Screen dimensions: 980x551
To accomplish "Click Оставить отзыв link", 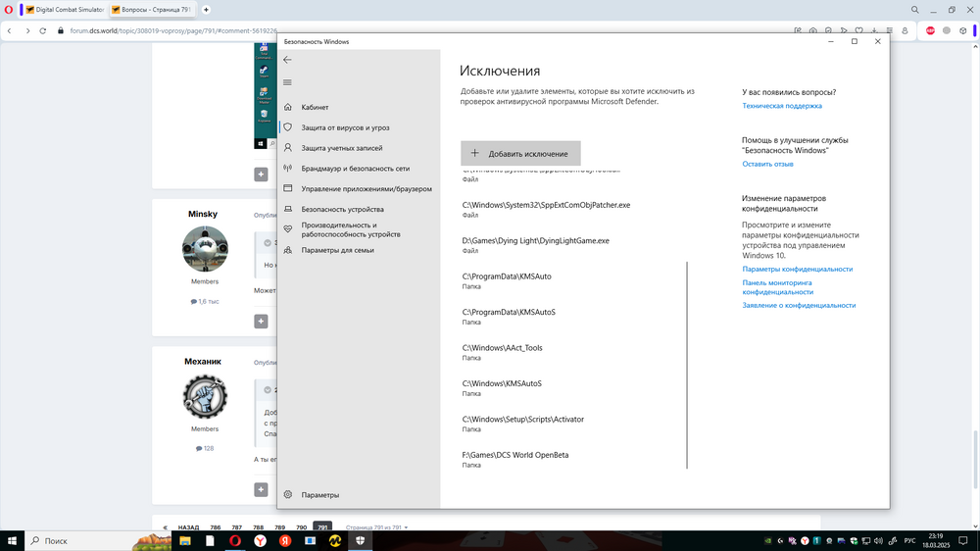I will (x=767, y=164).
